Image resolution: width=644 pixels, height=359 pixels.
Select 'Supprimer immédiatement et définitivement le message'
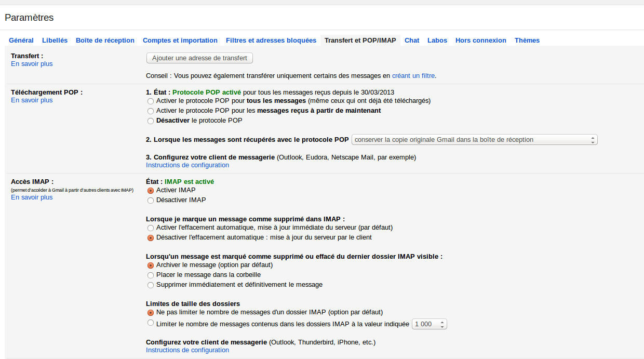pyautogui.click(x=151, y=285)
